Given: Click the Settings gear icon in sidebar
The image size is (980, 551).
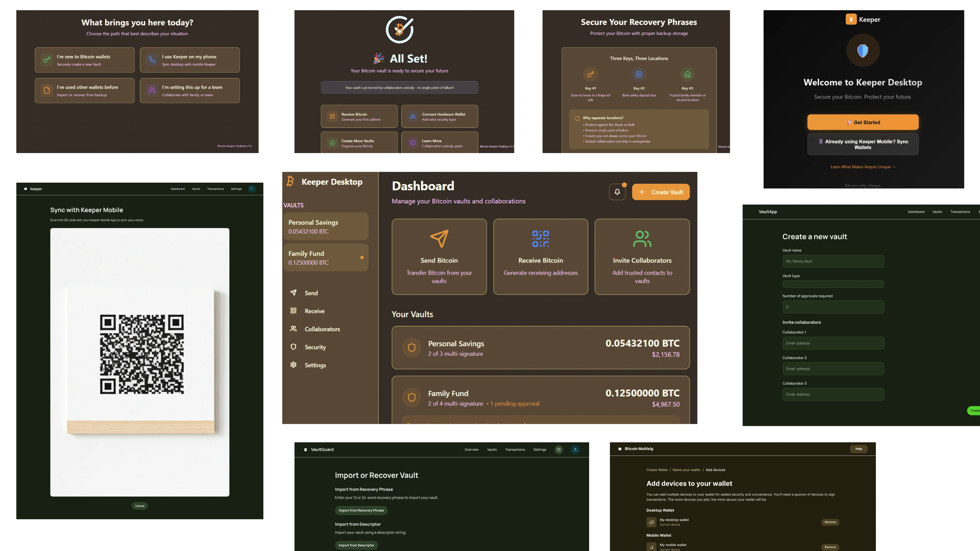Looking at the screenshot, I should pyautogui.click(x=293, y=365).
